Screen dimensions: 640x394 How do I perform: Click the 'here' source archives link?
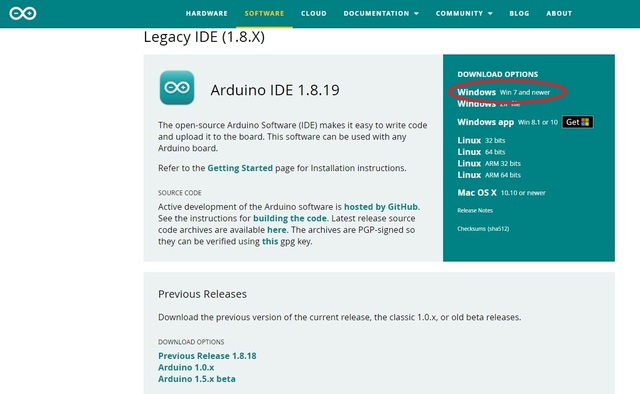[x=276, y=229]
